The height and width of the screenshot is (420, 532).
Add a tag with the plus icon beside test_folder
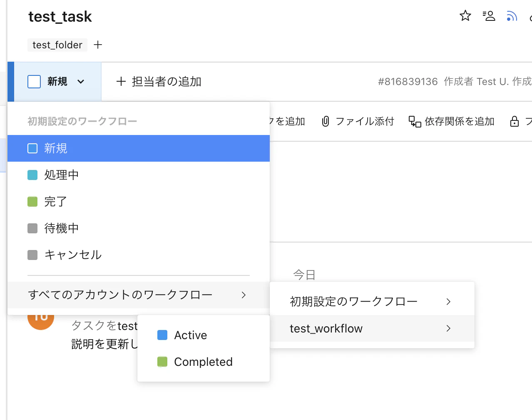point(98,45)
